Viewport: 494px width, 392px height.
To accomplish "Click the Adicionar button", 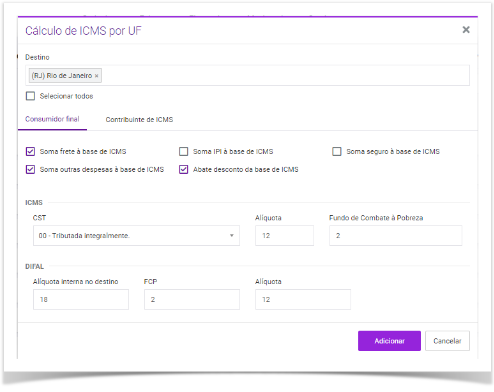I will point(389,341).
